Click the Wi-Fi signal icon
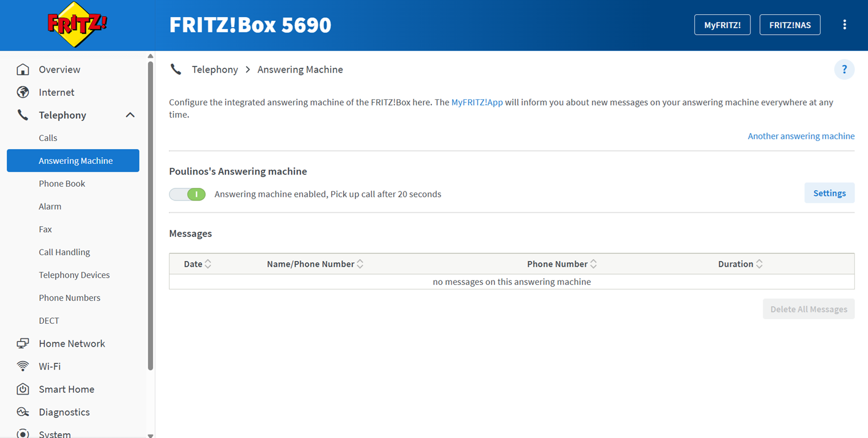The width and height of the screenshot is (868, 438). click(23, 367)
